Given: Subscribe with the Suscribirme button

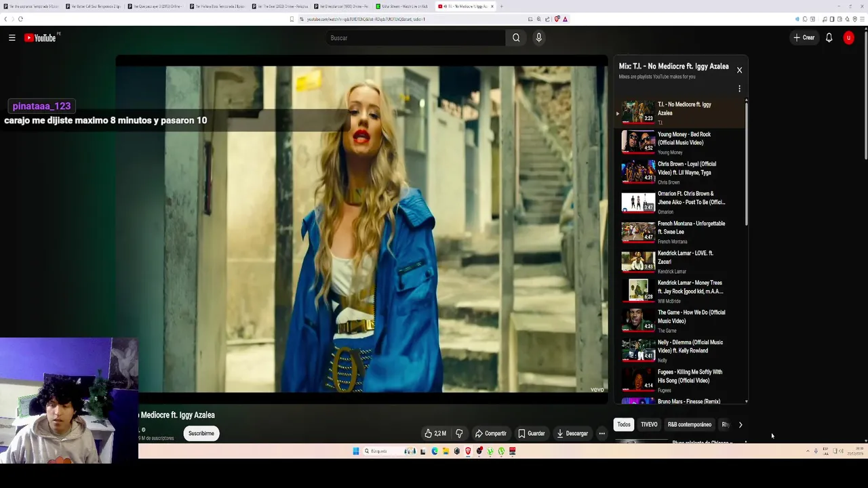Looking at the screenshot, I should pyautogui.click(x=201, y=433).
